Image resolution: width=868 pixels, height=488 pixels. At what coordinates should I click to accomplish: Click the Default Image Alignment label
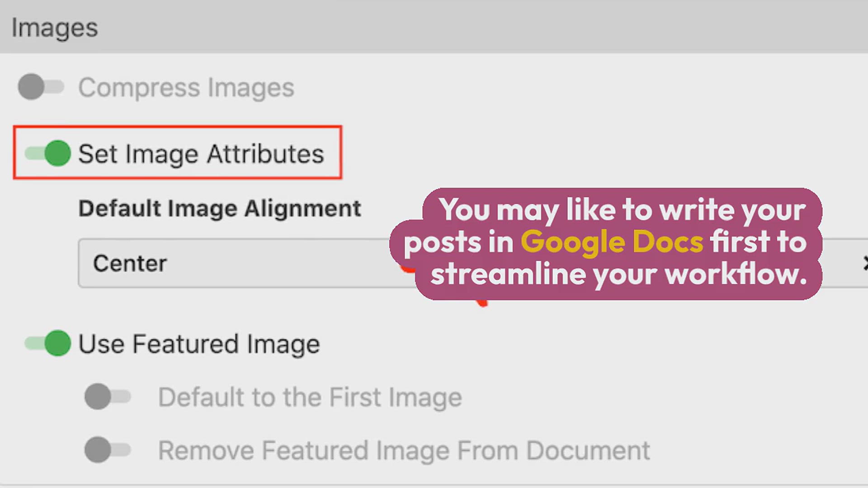tap(220, 209)
